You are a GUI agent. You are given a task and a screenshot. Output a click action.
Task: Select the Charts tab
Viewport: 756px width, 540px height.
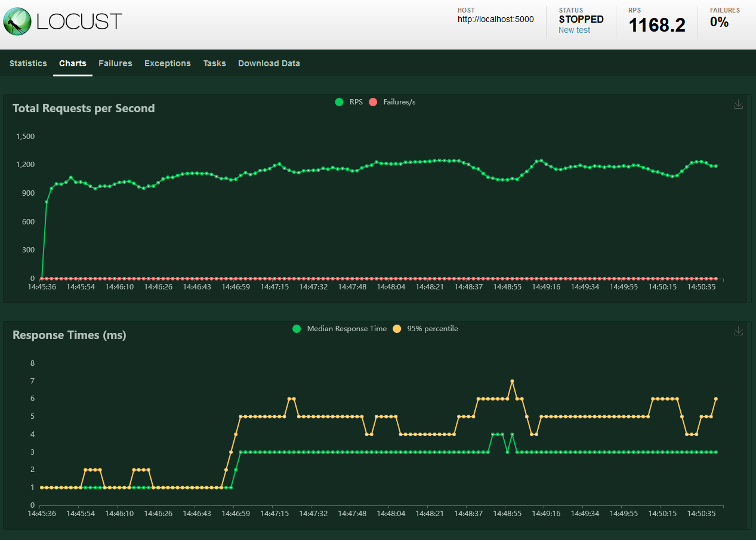pos(72,63)
